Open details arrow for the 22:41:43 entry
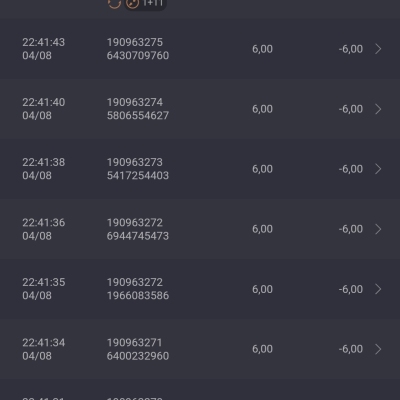400x400 pixels. 378,49
